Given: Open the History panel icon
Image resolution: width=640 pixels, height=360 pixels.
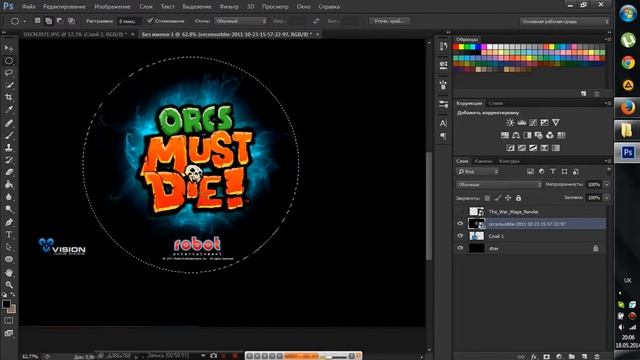Looking at the screenshot, I should pyautogui.click(x=443, y=46).
